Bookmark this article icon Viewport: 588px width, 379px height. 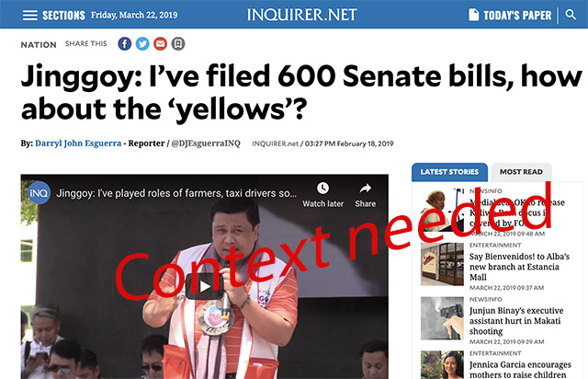[178, 44]
